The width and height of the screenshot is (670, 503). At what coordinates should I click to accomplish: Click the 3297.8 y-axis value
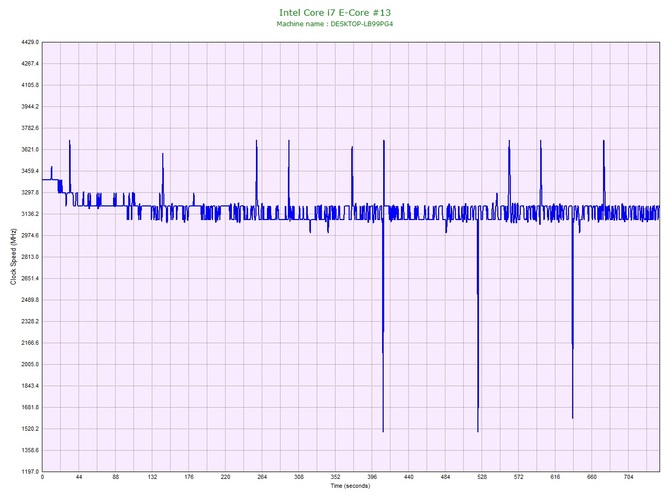tap(30, 193)
